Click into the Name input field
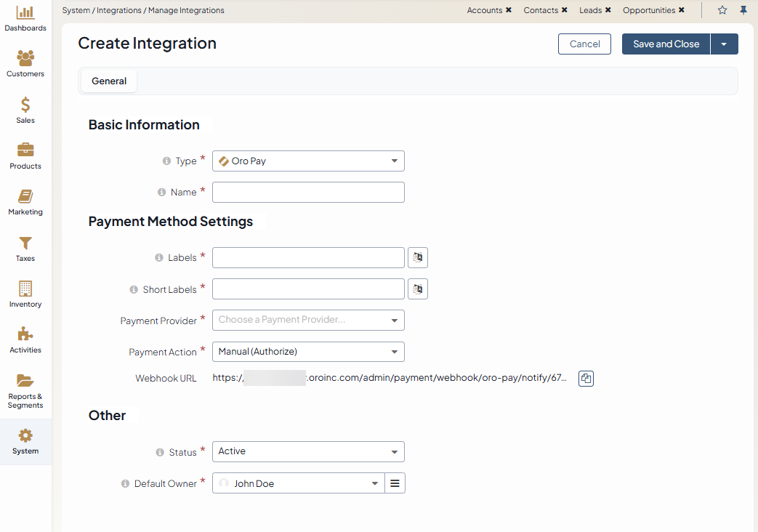The image size is (758, 532). (308, 193)
